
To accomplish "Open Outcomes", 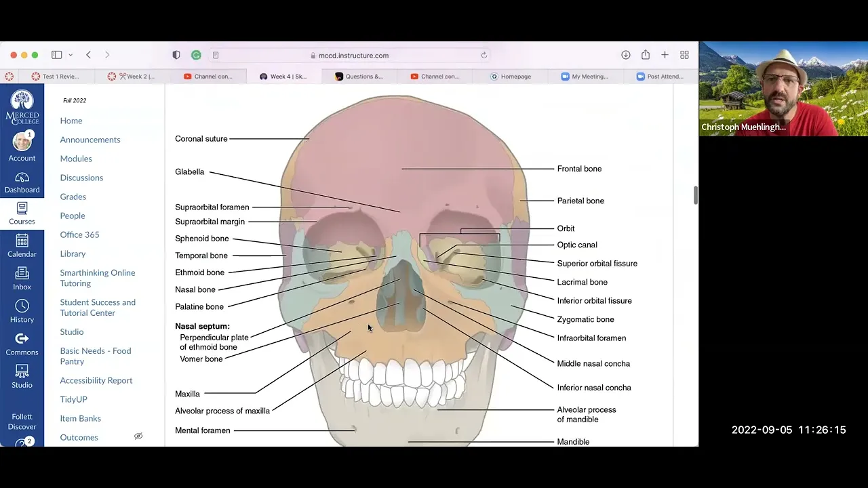I will coord(79,437).
